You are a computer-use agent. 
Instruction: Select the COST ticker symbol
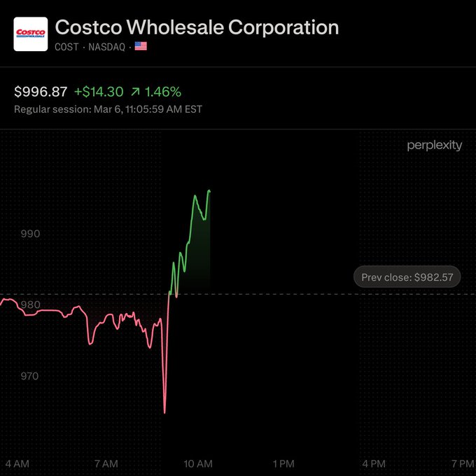[x=66, y=47]
